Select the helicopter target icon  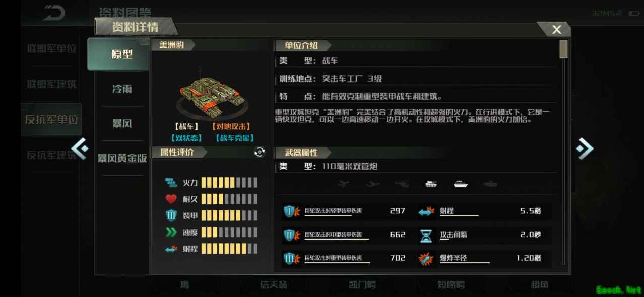tap(402, 184)
